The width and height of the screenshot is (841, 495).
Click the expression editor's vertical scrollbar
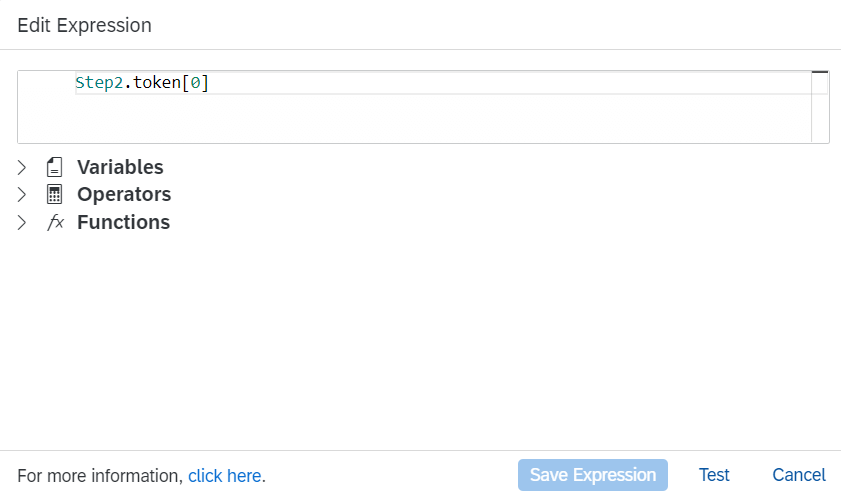[820, 107]
